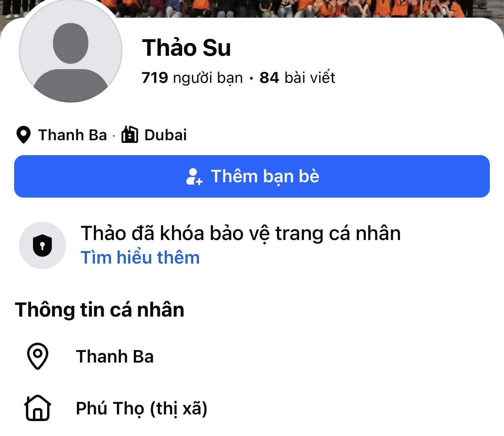Viewport: 504px width, 436px height.
Task: Open Phú Thọ (thị xã) hometown entry
Action: coord(142,409)
